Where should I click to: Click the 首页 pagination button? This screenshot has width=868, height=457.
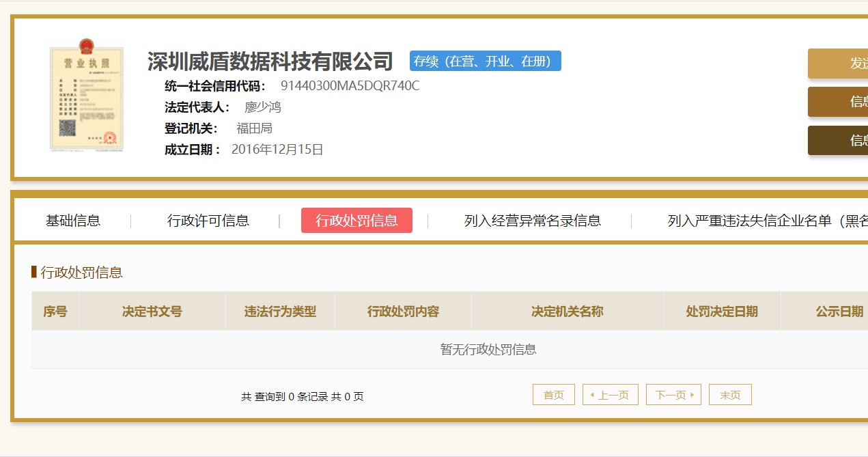[x=553, y=394]
